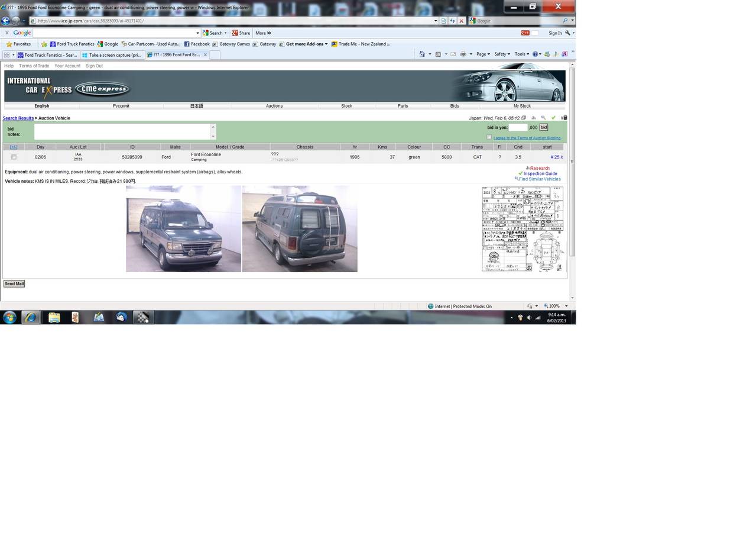Click the browser Back arrow button
756x536 pixels.
[6, 20]
